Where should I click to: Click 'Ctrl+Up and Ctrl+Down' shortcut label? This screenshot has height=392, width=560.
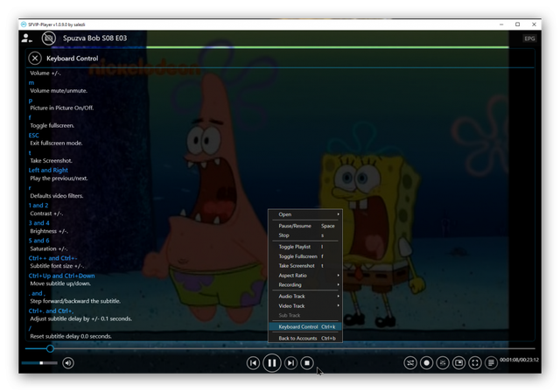click(61, 276)
